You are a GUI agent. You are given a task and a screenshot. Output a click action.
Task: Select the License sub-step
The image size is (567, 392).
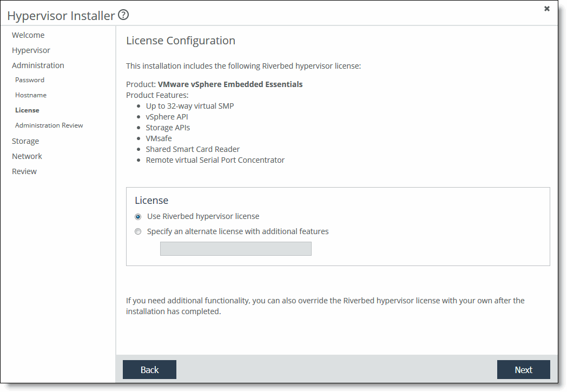point(27,110)
